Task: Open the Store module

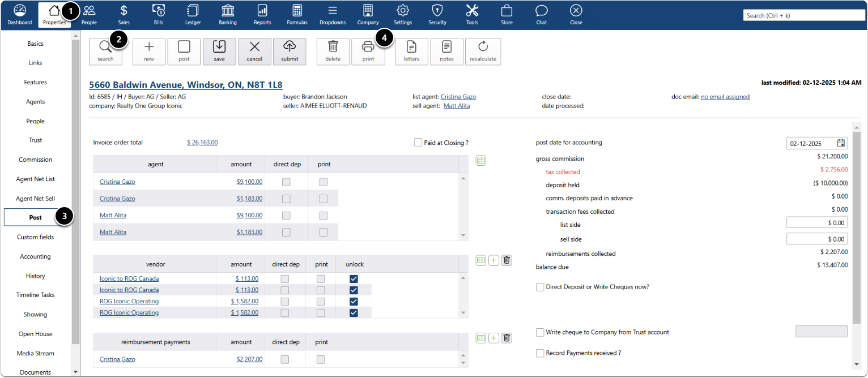Action: click(x=507, y=15)
